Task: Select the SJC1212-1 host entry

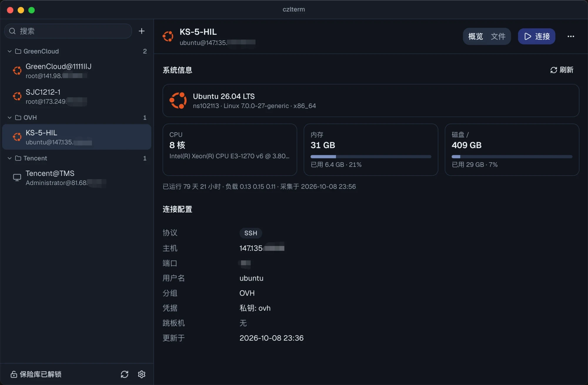Action: 76,96
